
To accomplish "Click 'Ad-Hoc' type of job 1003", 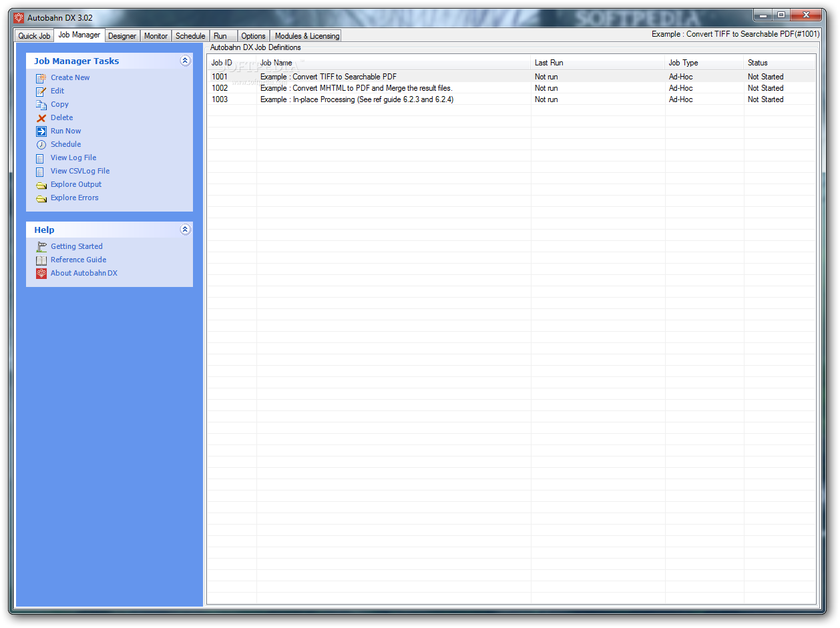I will [681, 99].
